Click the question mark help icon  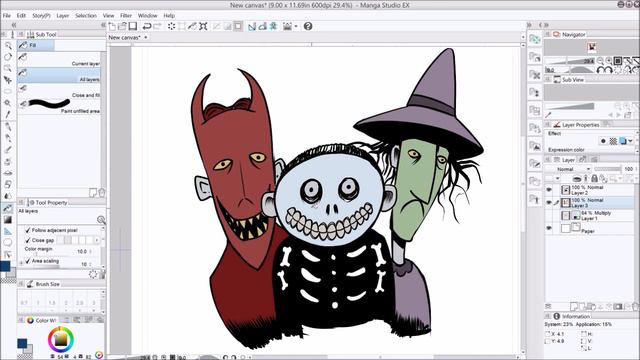click(x=308, y=26)
